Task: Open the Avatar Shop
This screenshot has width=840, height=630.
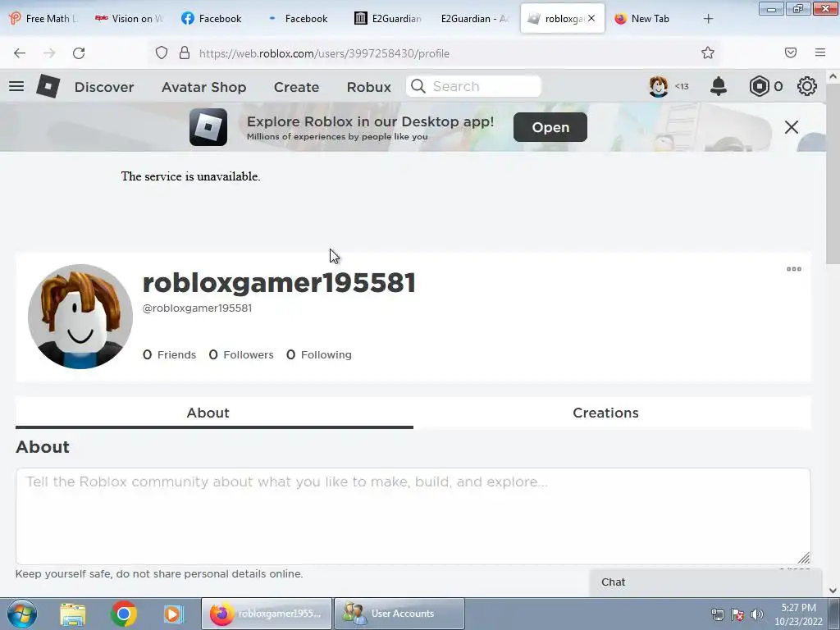Action: 203,87
